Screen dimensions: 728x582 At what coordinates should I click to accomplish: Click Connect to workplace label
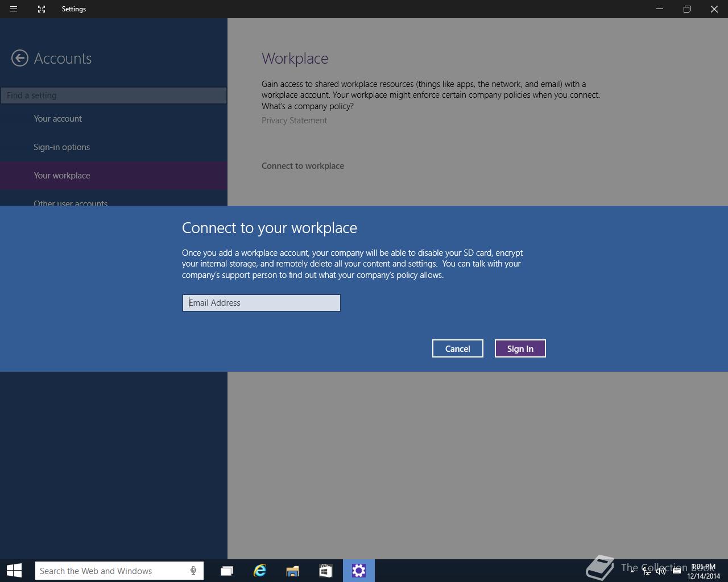click(x=303, y=166)
